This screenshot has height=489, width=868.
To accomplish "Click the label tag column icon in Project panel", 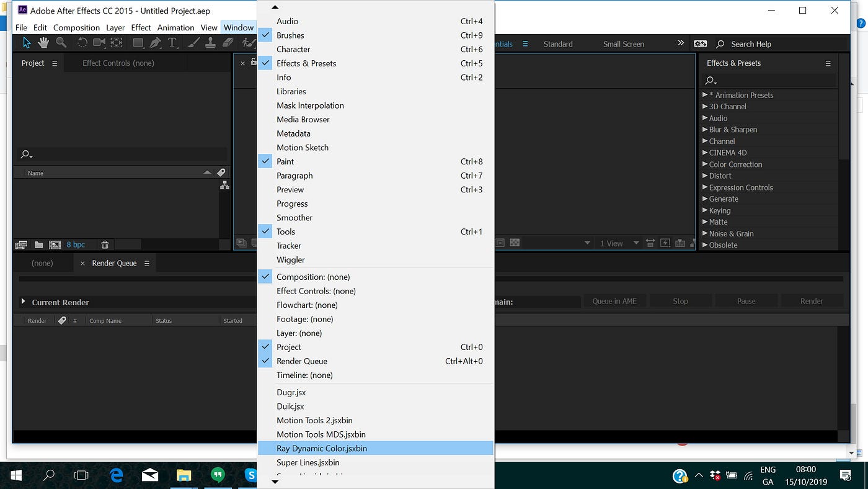I will pyautogui.click(x=221, y=173).
